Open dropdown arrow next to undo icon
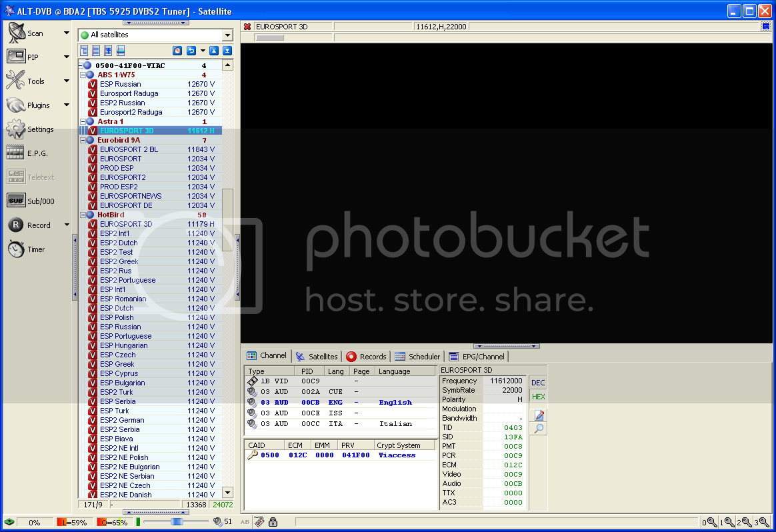Screen dimensions: 776x532 click(x=203, y=51)
